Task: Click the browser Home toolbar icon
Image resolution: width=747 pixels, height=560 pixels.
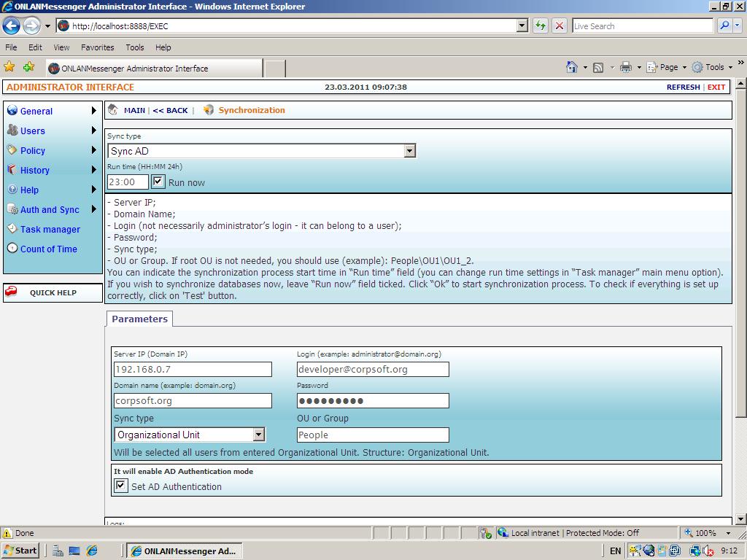Action: [x=573, y=67]
